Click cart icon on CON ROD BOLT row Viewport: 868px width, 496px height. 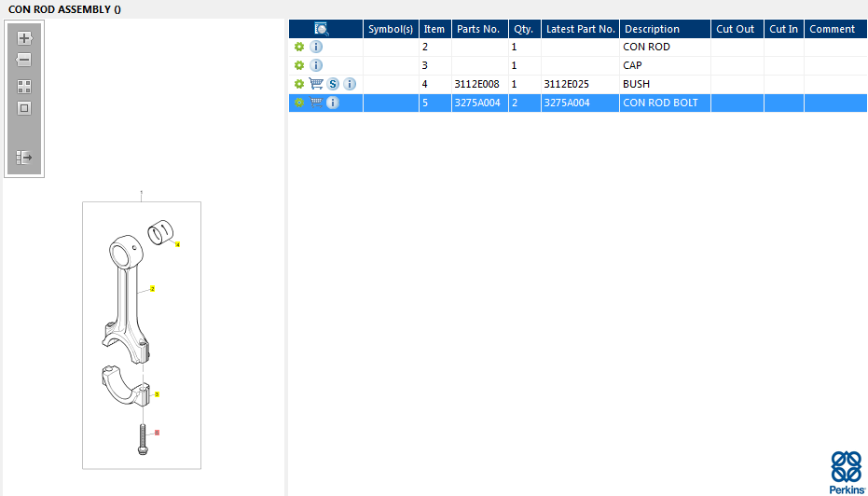pos(316,103)
